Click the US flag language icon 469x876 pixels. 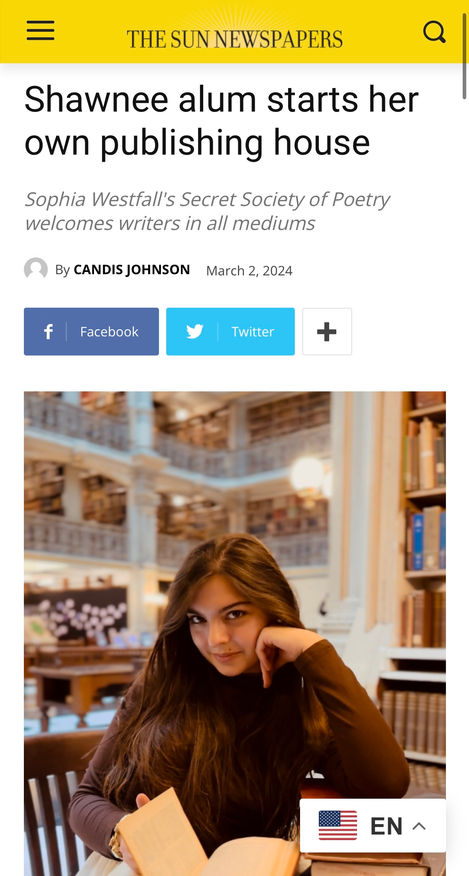click(x=338, y=826)
